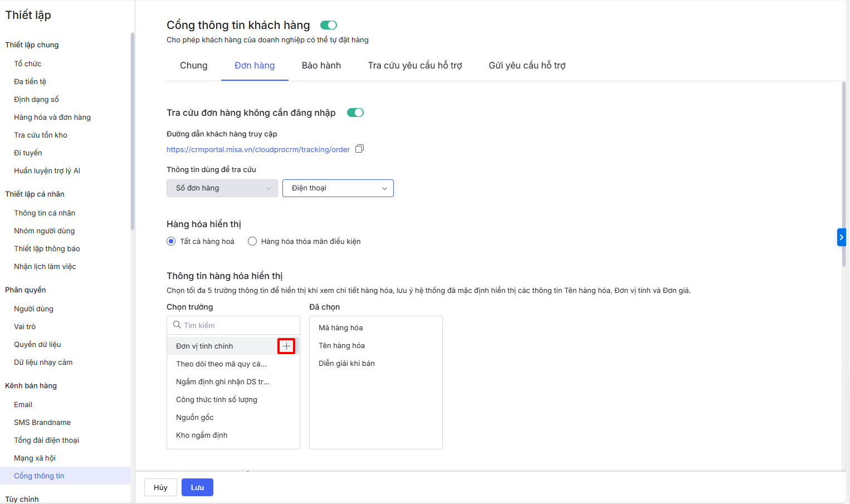Click the copy link icon beside tracking URL
The width and height of the screenshot is (850, 504).
pyautogui.click(x=359, y=149)
